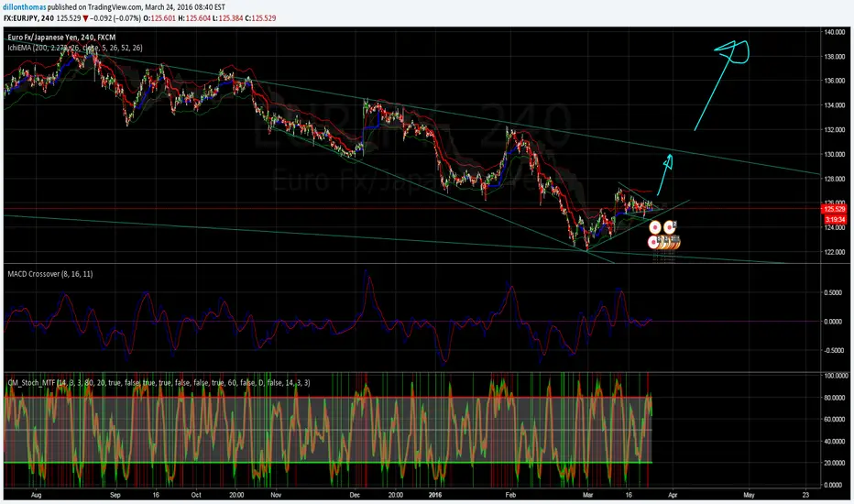Click the low value L:125.384

point(227,18)
